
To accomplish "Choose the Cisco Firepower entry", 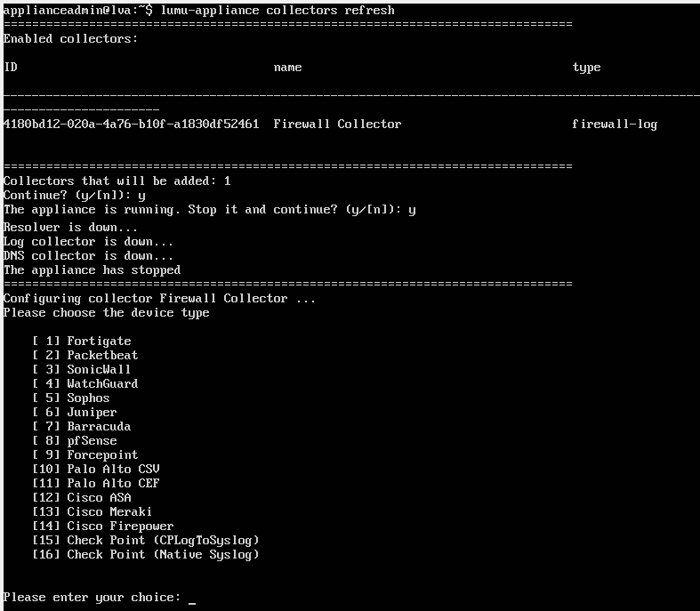I will click(120, 526).
